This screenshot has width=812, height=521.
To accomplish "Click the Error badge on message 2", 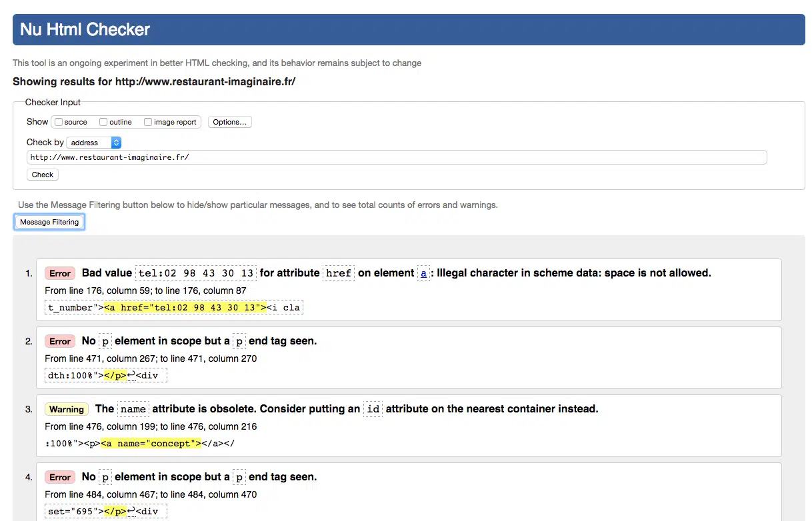I will 60,341.
